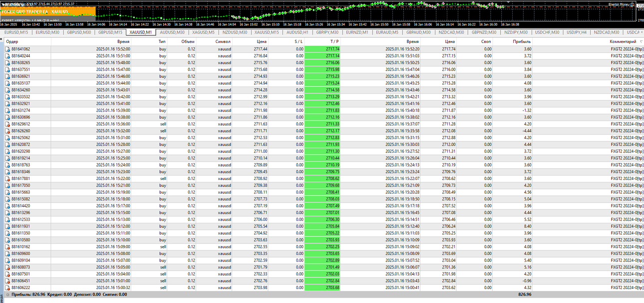Viewport: 644px width, 303px height.
Task: Toggle sort arrow on Комментарий column
Action: click(641, 42)
